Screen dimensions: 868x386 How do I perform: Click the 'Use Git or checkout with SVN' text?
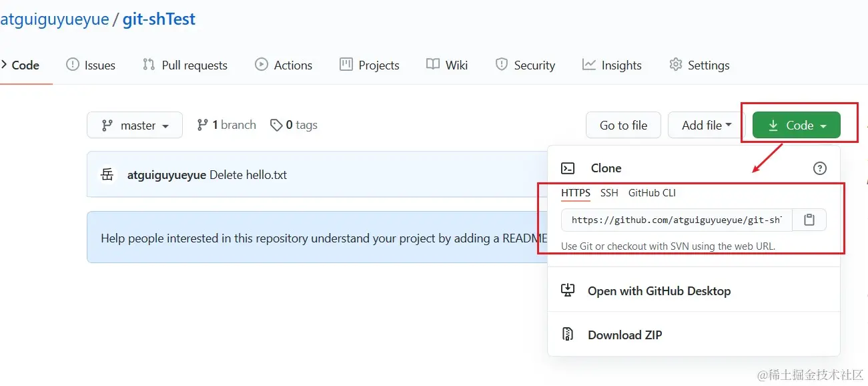[x=668, y=246]
